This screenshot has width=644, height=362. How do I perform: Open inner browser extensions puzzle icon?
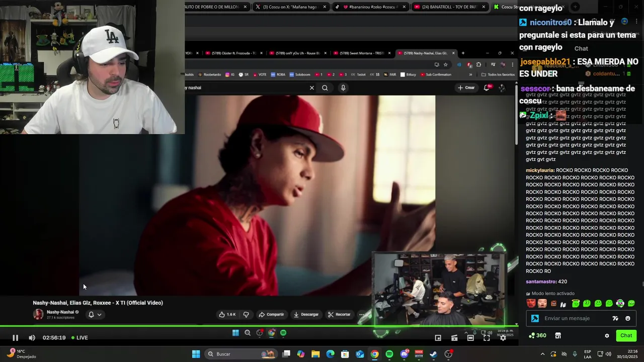[x=478, y=64]
